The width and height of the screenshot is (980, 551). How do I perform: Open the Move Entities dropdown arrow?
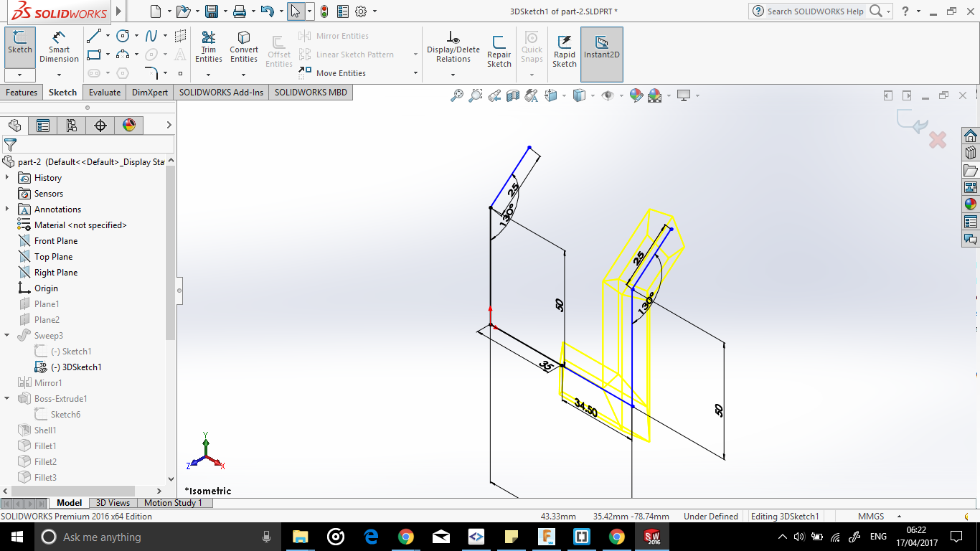(x=415, y=73)
